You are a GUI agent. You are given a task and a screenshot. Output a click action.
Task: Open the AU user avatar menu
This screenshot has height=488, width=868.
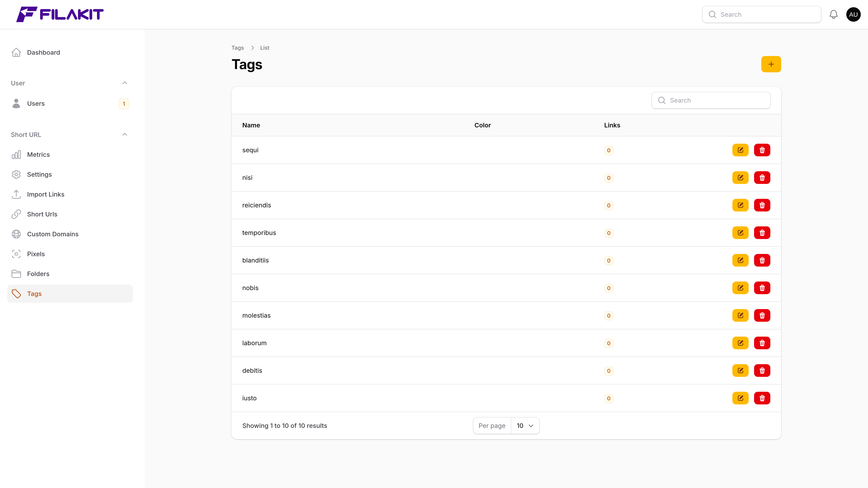(853, 14)
